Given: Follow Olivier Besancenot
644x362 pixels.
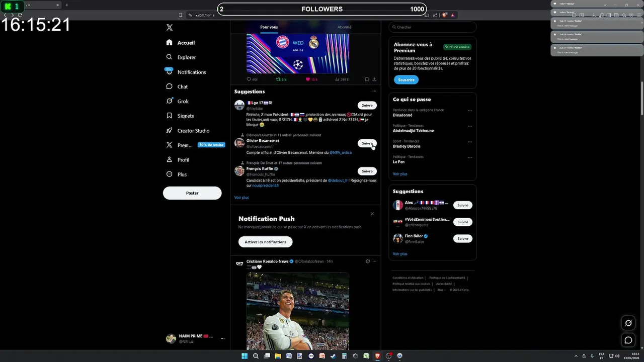Looking at the screenshot, I should (x=367, y=143).
